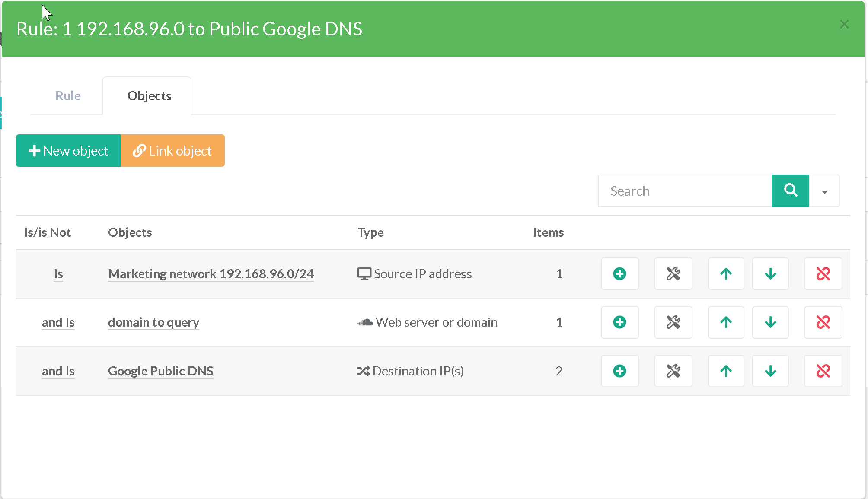Unlink the domain to query object
Viewport: 868px width, 499px height.
click(x=823, y=322)
